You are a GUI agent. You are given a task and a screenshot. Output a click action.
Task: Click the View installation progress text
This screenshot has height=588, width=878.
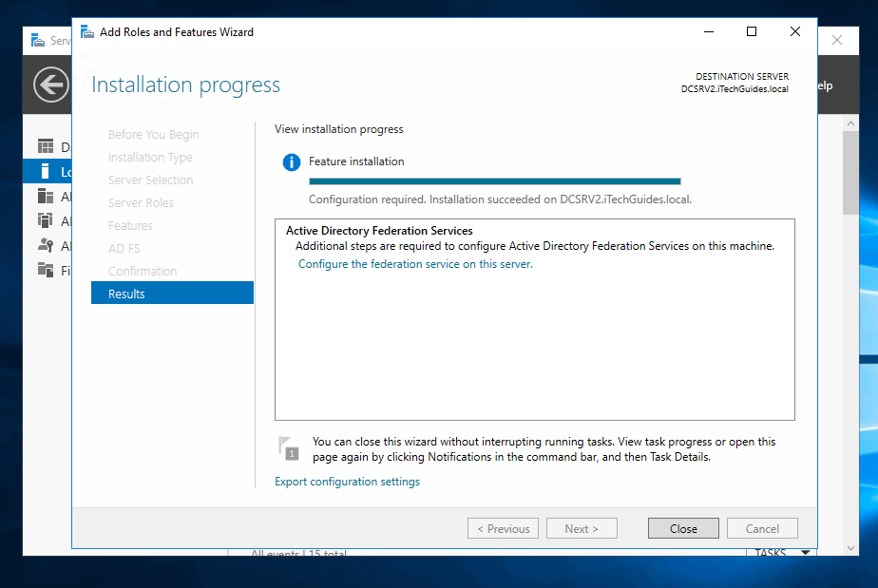339,129
